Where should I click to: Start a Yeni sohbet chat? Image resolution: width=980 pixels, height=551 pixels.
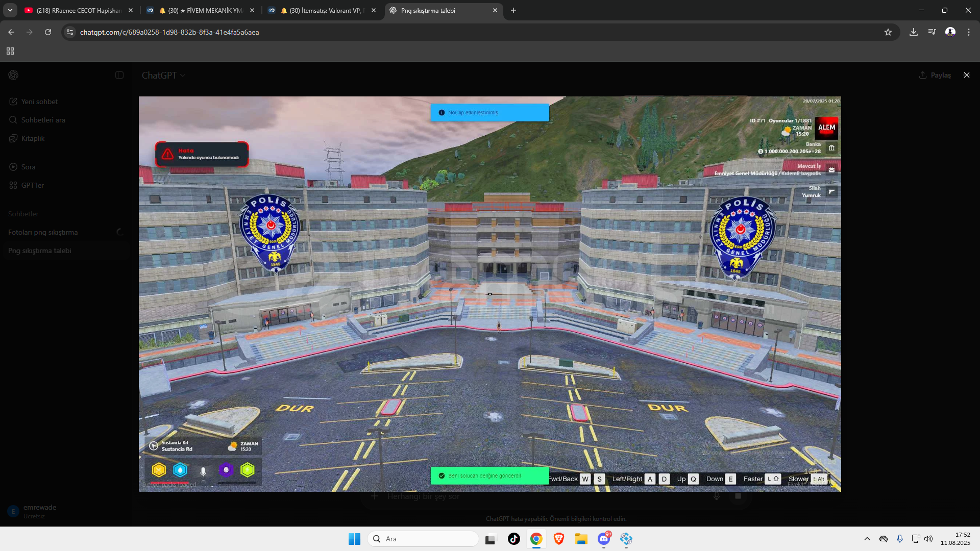66,102
